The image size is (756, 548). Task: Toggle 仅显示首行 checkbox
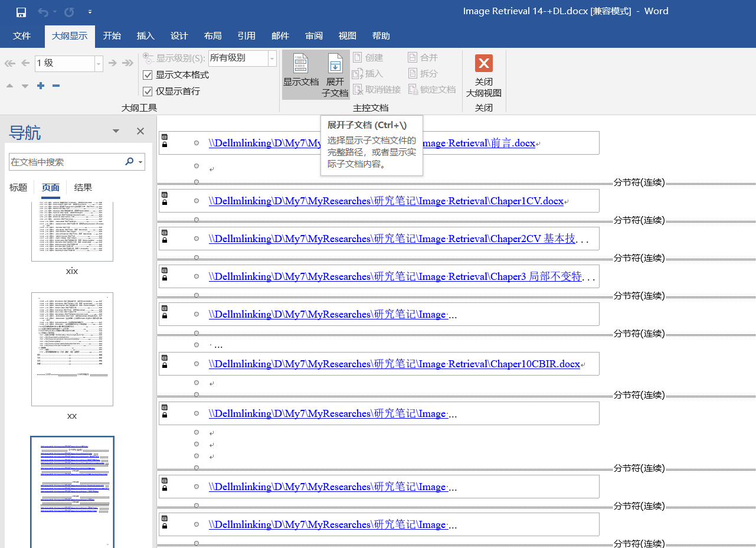tap(148, 91)
